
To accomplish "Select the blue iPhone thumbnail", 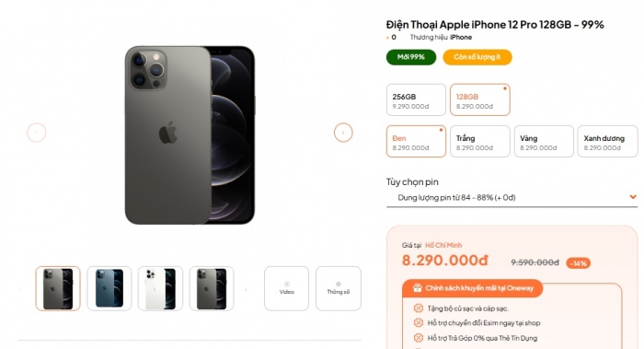I will tap(109, 288).
